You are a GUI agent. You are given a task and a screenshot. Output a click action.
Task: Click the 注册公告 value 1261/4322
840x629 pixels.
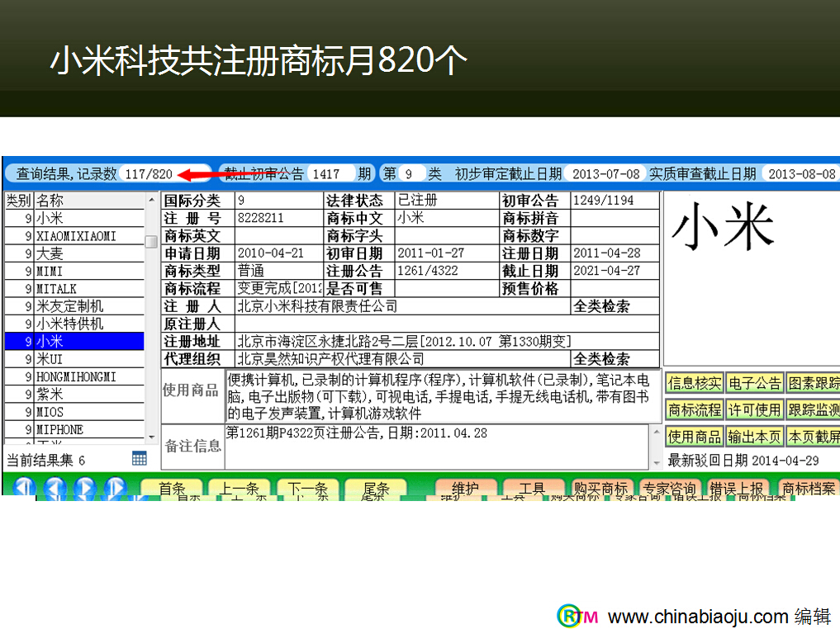428,271
